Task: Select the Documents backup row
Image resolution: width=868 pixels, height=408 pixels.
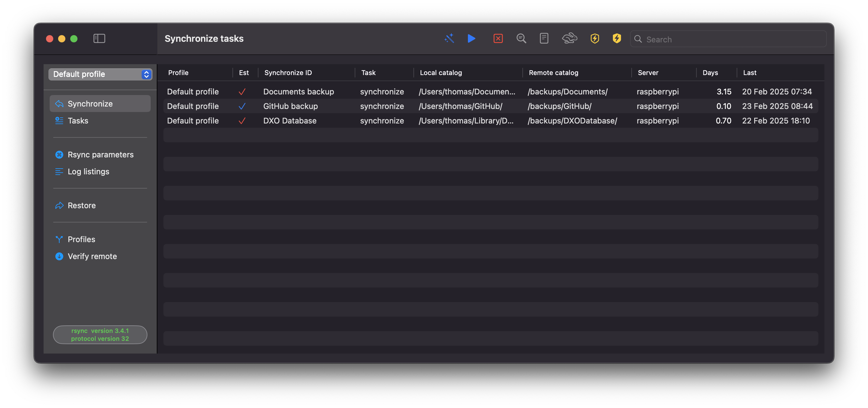Action: click(x=491, y=92)
